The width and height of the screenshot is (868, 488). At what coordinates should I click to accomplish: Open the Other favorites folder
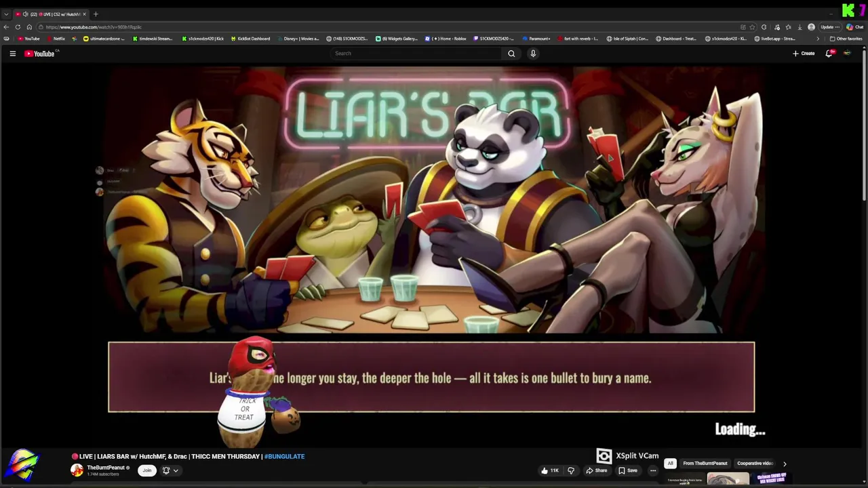click(x=846, y=39)
